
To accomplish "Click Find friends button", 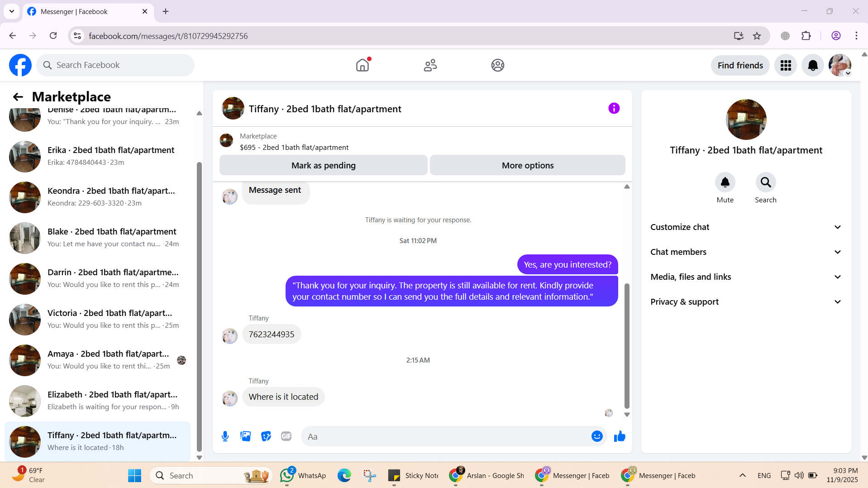I will click(x=740, y=66).
